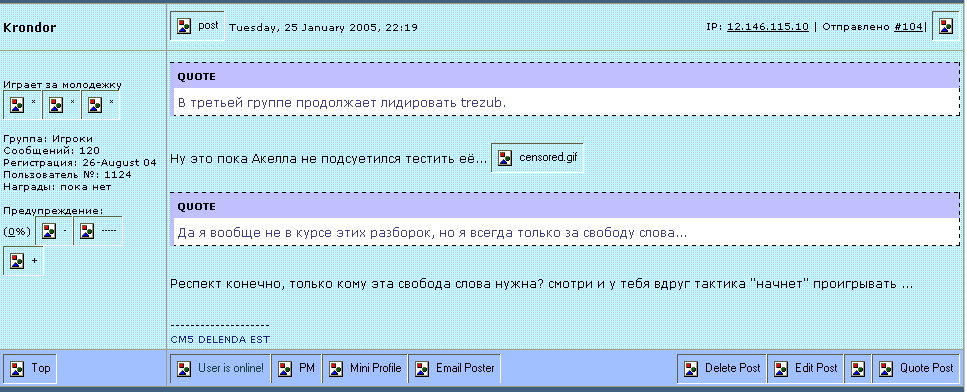Click the Играет за молодежку title

(62, 85)
